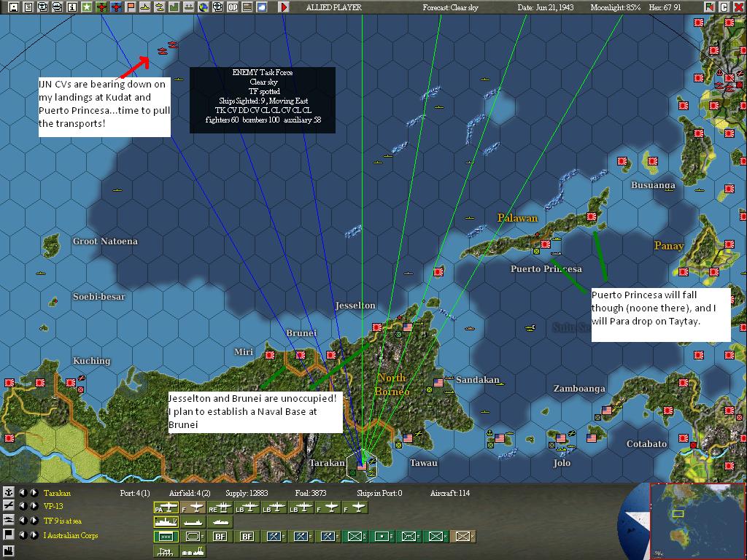
Task: Select the ship icon beside TF 9
Action: point(9,520)
